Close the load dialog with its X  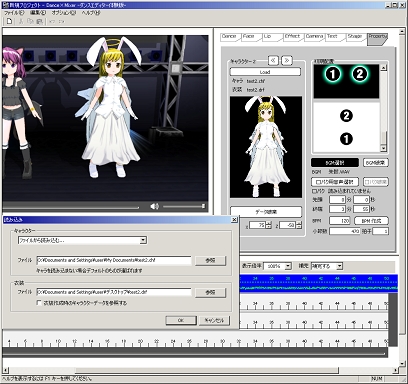234,219
